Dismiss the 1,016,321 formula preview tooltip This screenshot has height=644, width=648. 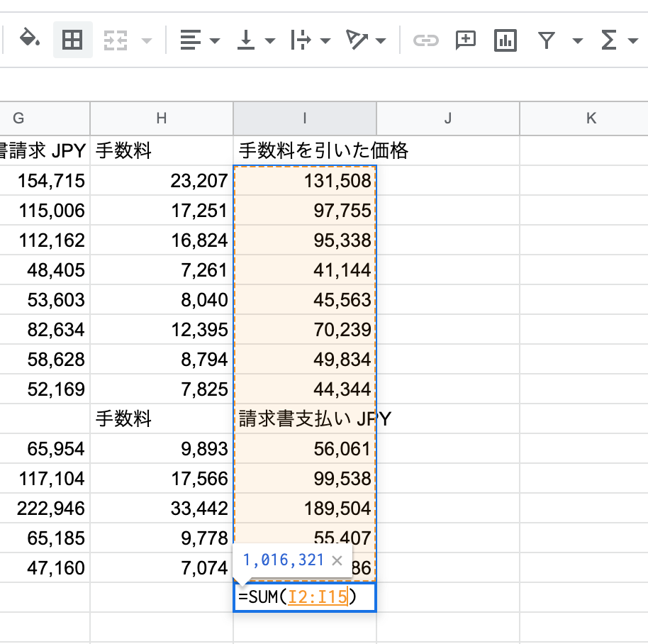click(337, 560)
